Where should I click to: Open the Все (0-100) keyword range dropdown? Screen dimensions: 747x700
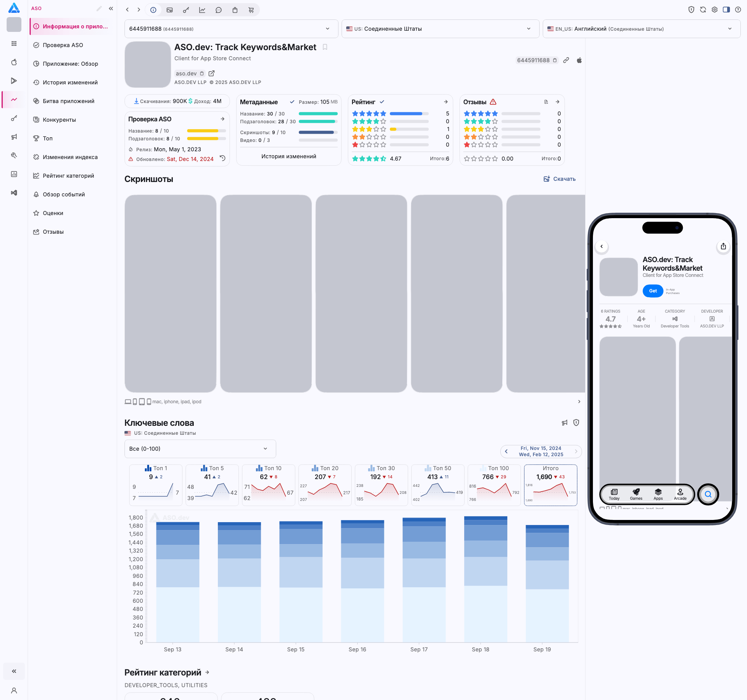click(200, 449)
